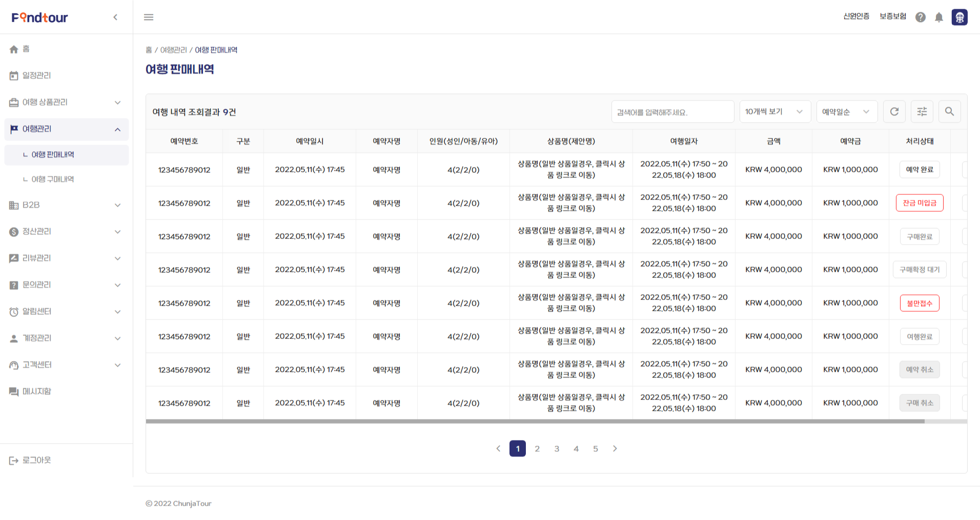This screenshot has width=980, height=520.
Task: Click the 처리상태 column header
Action: click(x=920, y=142)
